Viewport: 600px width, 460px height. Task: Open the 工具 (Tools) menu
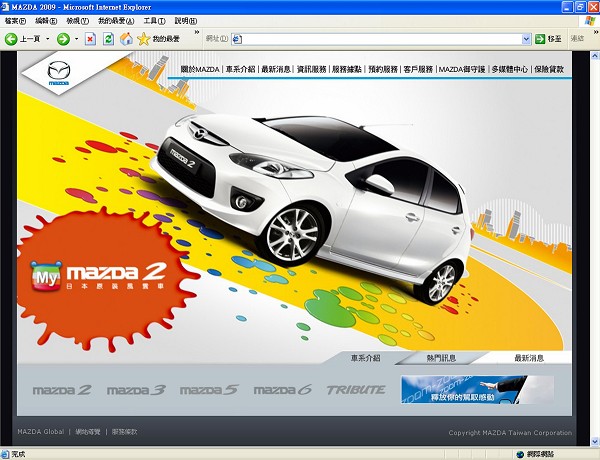coord(154,20)
